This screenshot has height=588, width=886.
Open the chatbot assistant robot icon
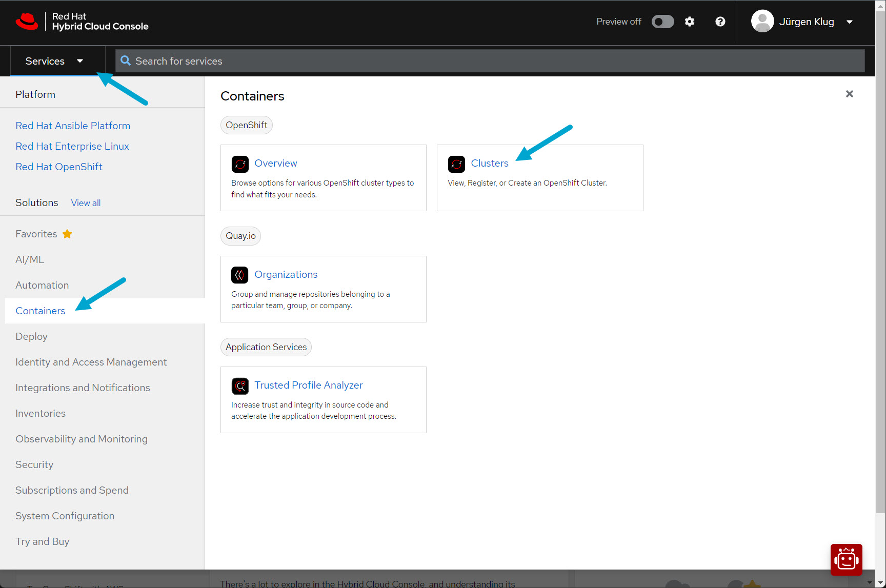pyautogui.click(x=846, y=559)
